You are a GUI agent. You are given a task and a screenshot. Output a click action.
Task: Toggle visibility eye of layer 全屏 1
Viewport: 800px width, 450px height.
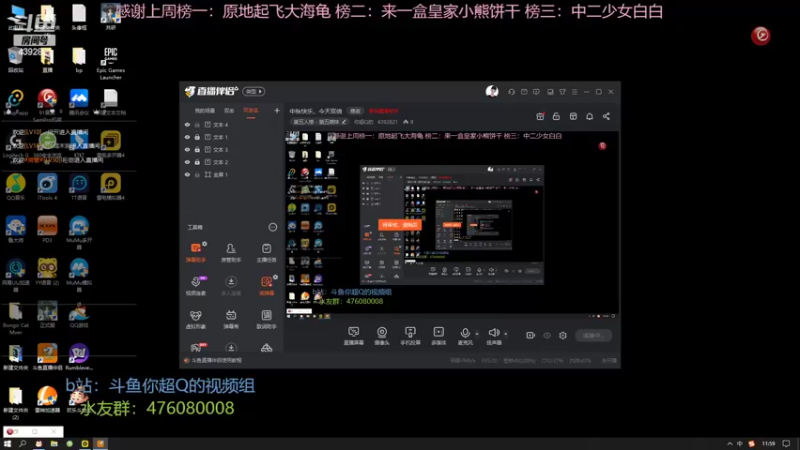click(x=187, y=174)
